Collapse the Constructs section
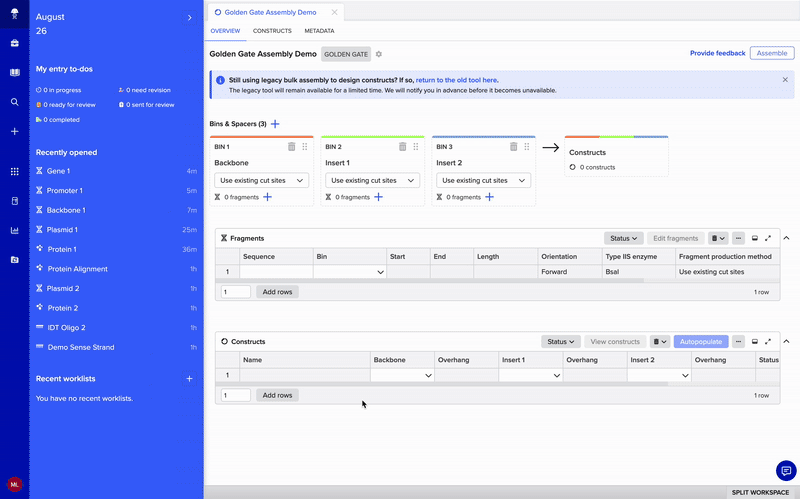Viewport: 800px width, 499px height. coord(786,341)
